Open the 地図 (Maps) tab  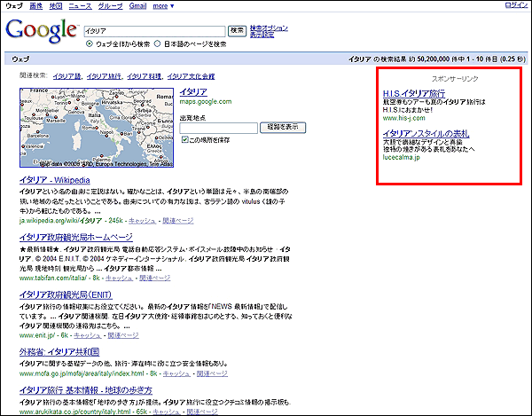click(x=56, y=5)
